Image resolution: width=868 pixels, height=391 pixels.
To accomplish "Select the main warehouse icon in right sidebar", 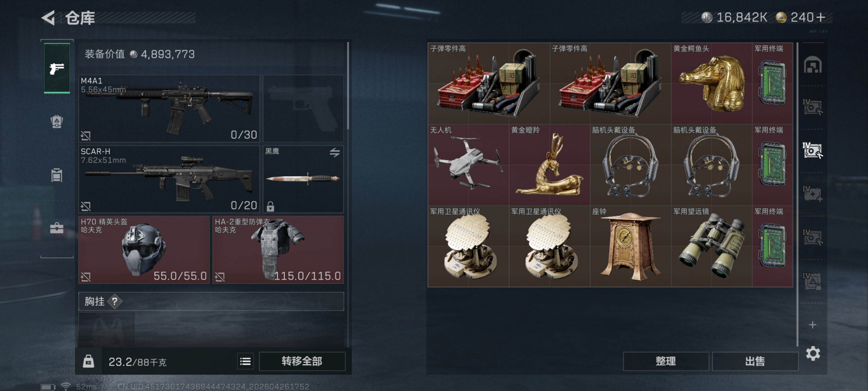I will point(813,65).
